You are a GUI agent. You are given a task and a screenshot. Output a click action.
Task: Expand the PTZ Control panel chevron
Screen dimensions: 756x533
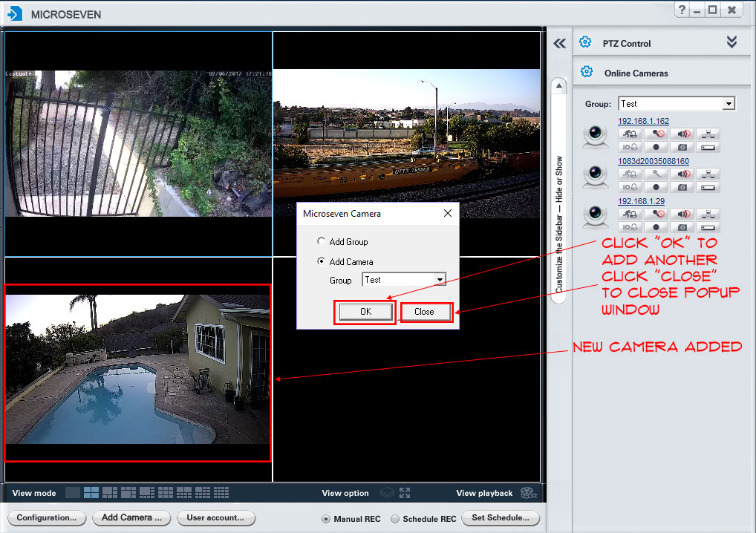pos(731,42)
